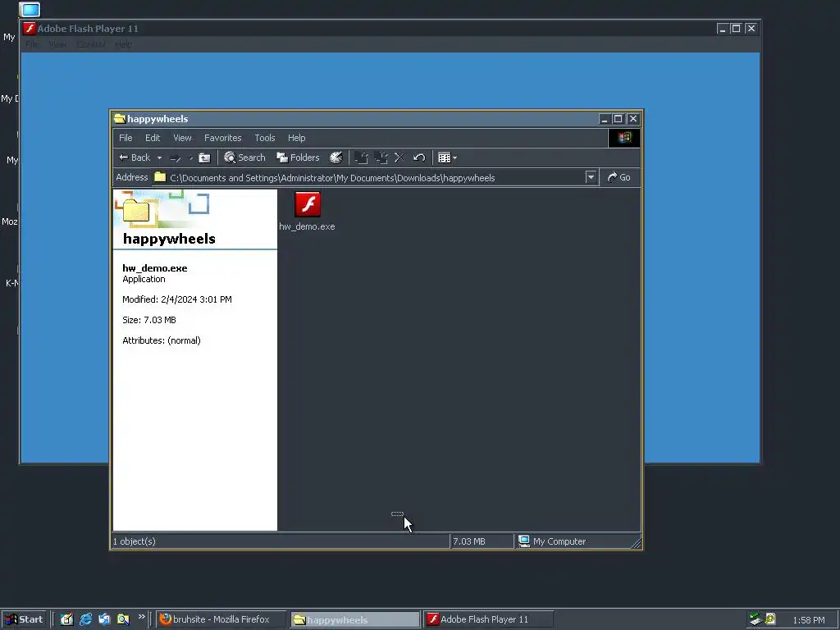Viewport: 840px width, 630px height.
Task: Click the happywheels folder title bar icon
Action: point(120,119)
